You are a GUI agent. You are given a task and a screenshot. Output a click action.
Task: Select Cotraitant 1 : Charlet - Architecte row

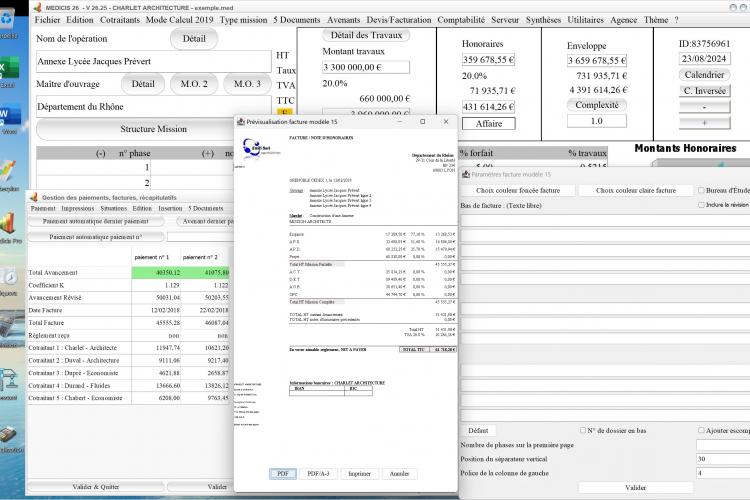129,348
